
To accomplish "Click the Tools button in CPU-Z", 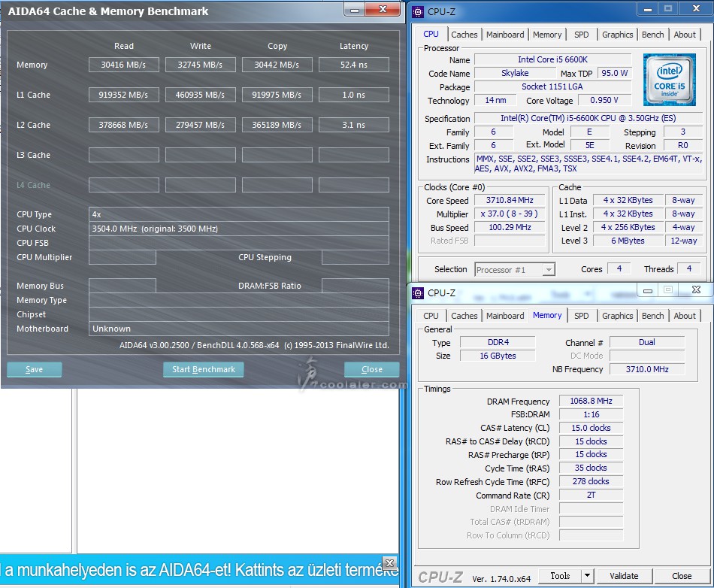I will pyautogui.click(x=560, y=576).
